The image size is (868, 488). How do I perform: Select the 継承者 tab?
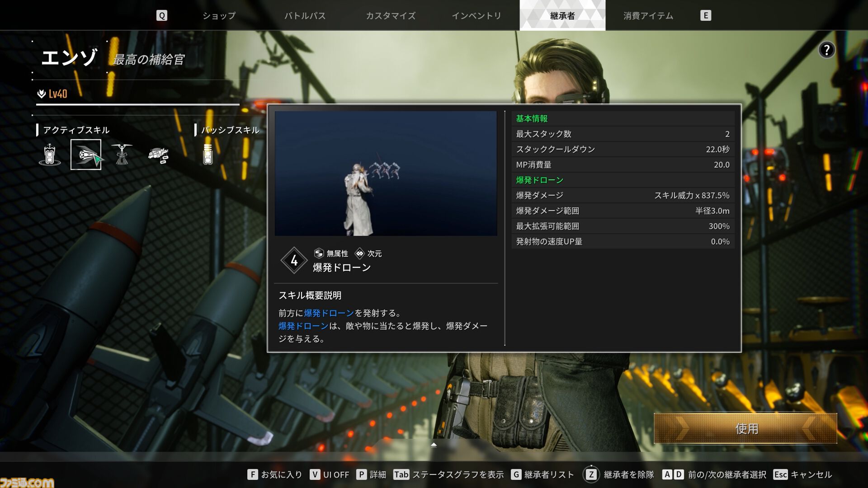tap(562, 15)
